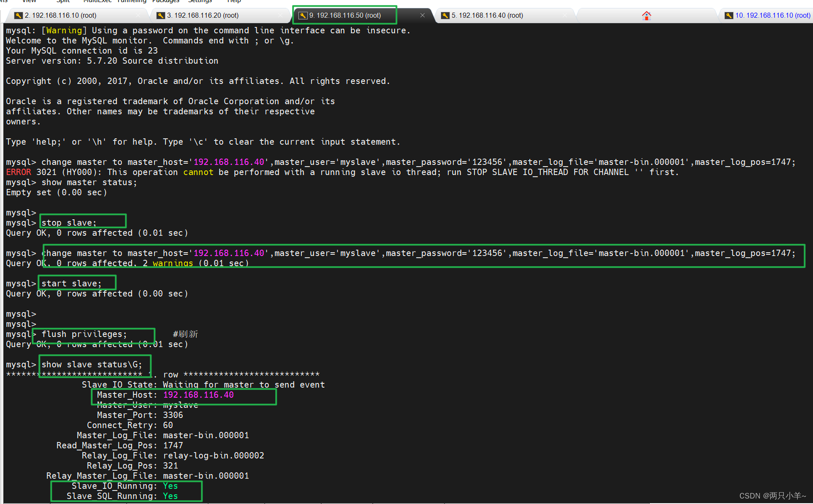Select the 192.168.116.20 root session tab
The image size is (813, 504).
click(x=198, y=14)
